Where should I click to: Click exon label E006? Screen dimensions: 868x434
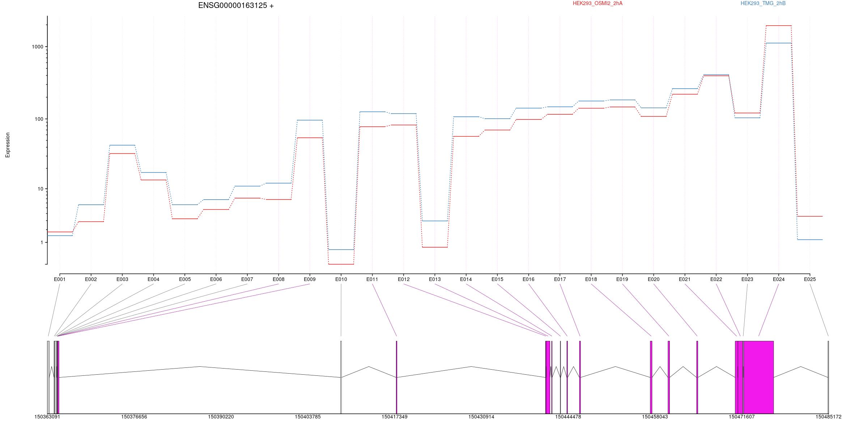click(216, 279)
